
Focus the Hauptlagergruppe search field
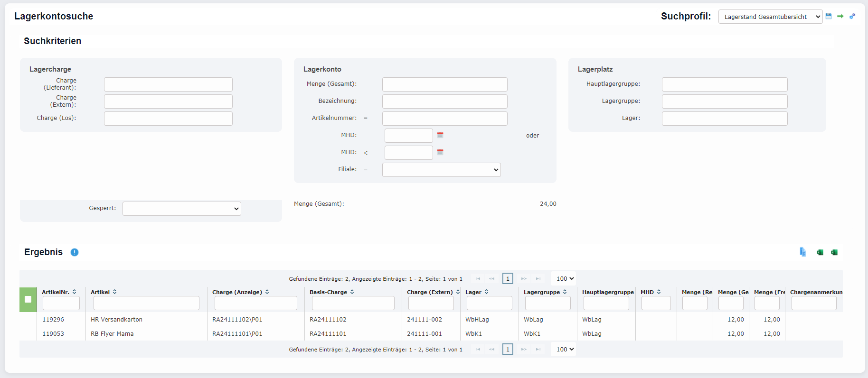click(x=724, y=84)
